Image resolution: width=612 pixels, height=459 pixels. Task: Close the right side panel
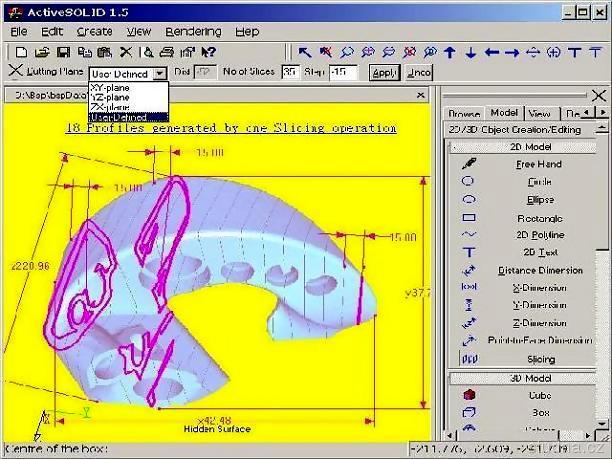click(x=599, y=95)
